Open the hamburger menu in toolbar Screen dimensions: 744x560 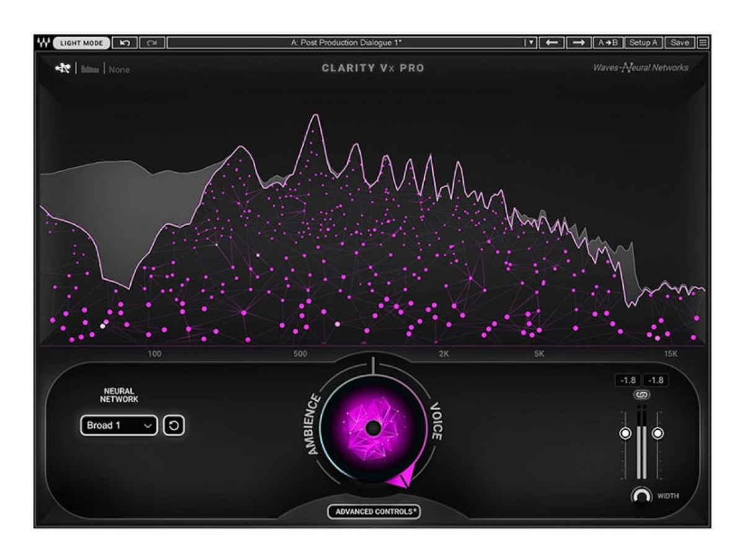[x=703, y=43]
